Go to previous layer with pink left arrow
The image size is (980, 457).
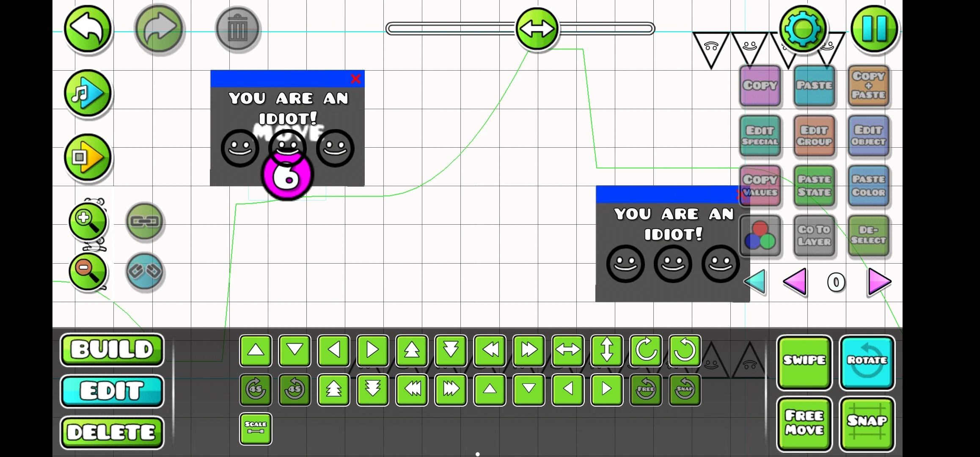[x=795, y=281]
